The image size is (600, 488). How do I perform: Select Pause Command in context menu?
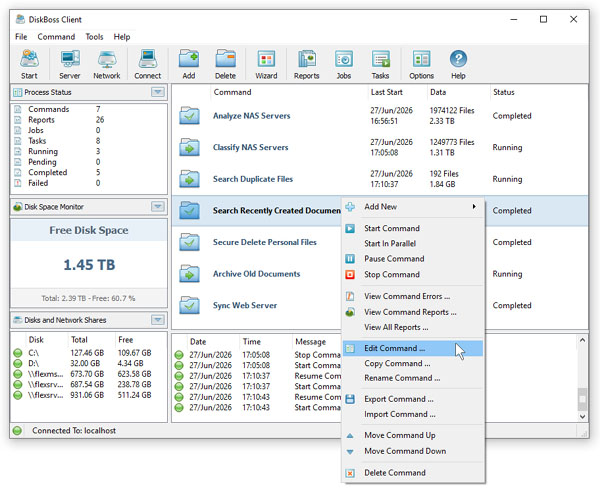click(413, 259)
